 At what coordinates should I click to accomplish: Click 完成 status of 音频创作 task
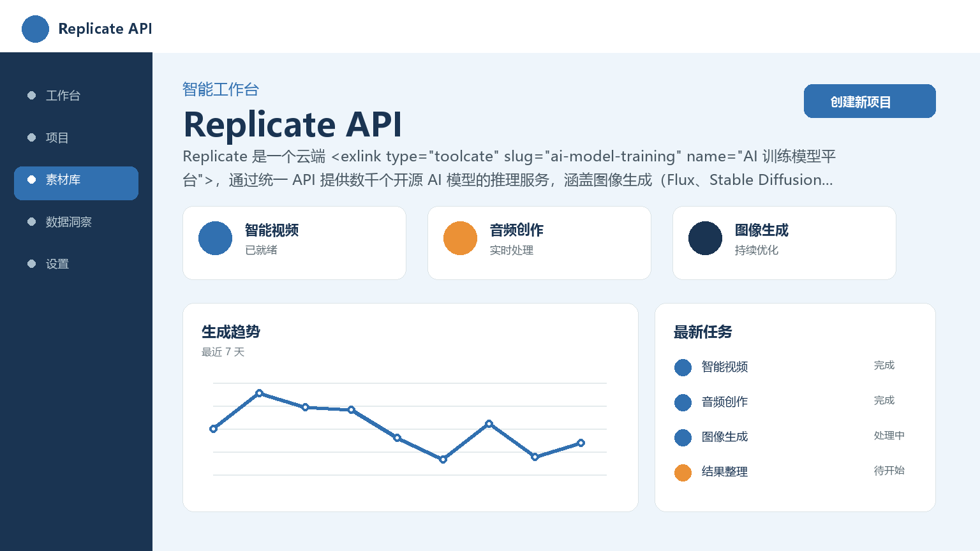[x=884, y=400]
